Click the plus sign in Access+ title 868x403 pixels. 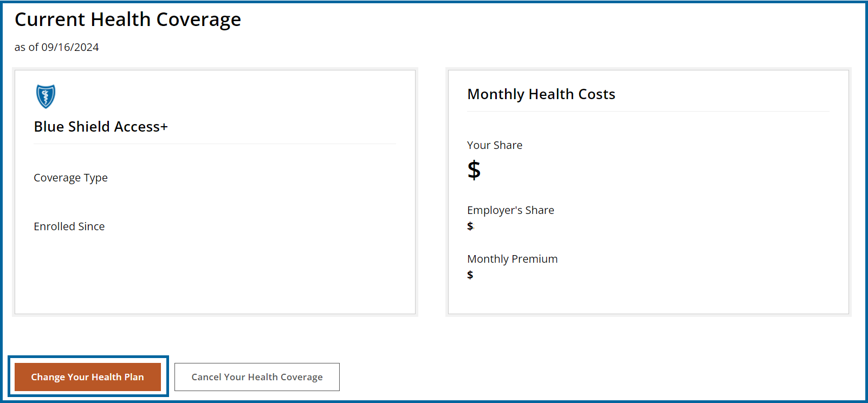pyautogui.click(x=164, y=127)
